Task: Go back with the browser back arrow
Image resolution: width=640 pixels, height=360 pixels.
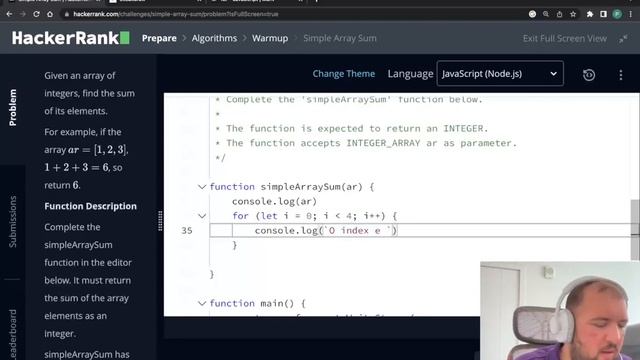Action: 9,14
